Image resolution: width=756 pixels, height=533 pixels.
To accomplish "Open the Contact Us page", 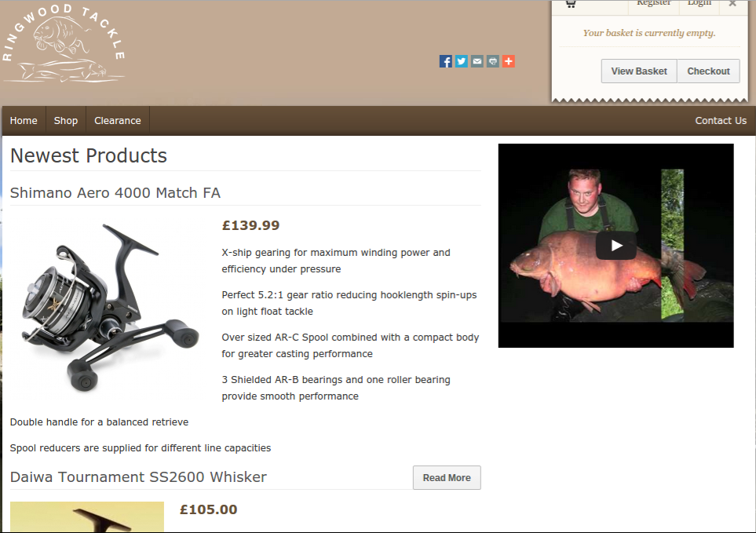I will point(721,120).
